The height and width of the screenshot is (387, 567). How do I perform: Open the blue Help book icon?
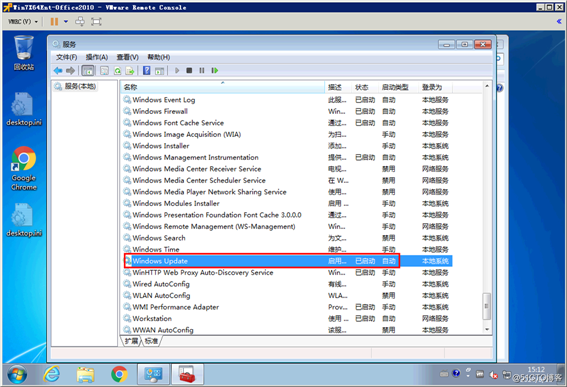pos(146,70)
